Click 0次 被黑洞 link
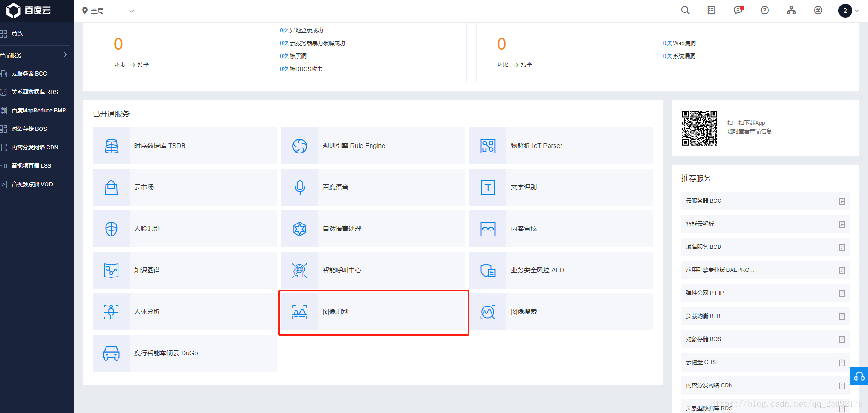The height and width of the screenshot is (413, 868). coord(293,56)
